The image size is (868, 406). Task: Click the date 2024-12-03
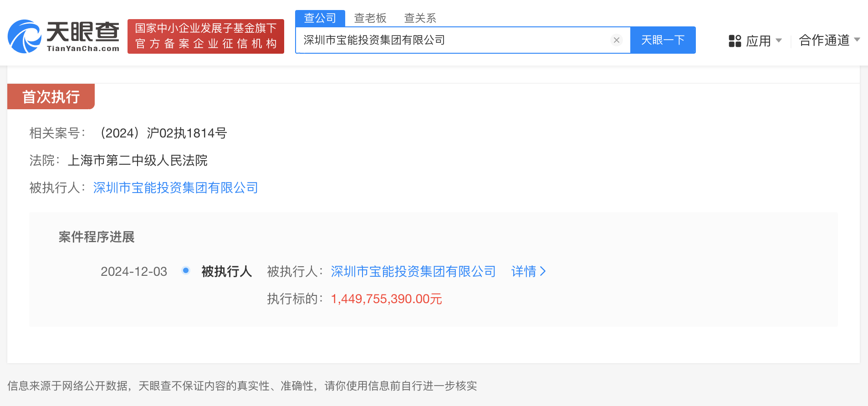134,271
